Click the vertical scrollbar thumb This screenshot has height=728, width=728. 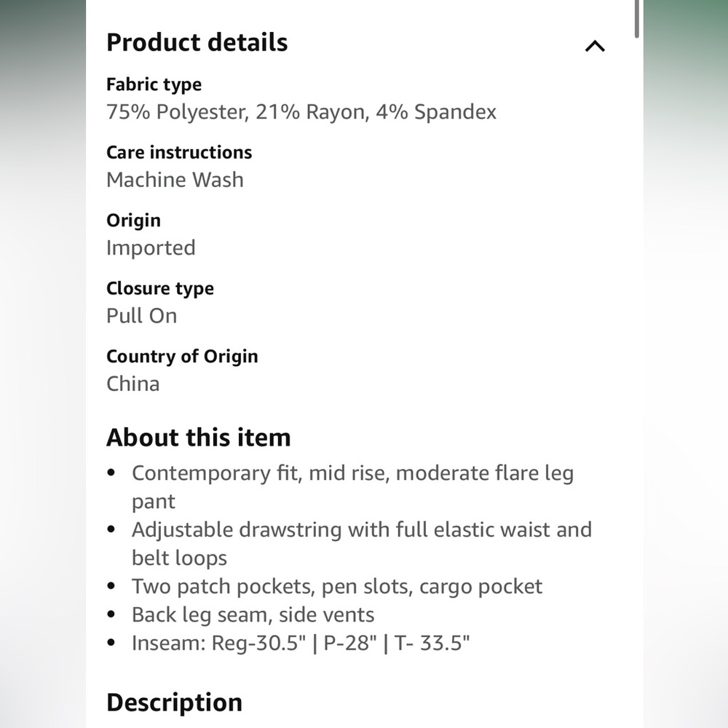coord(637,19)
